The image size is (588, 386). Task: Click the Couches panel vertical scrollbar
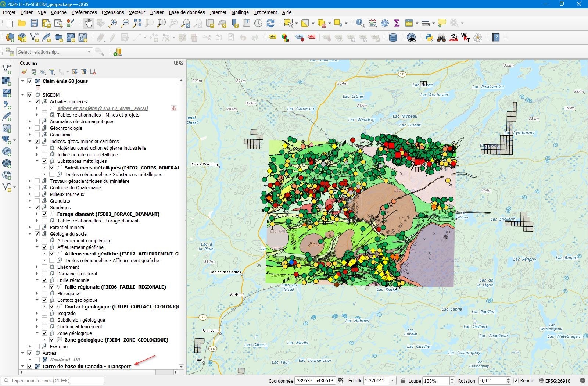coord(181,223)
